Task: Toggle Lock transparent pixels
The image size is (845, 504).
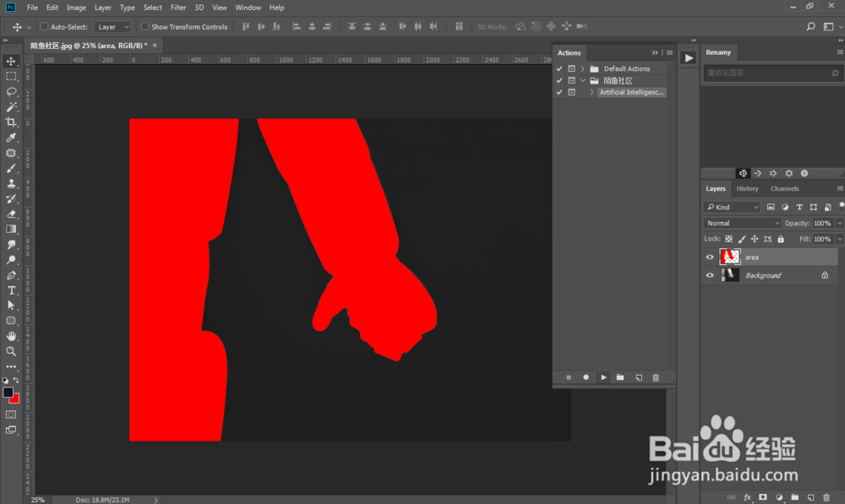Action: click(728, 239)
